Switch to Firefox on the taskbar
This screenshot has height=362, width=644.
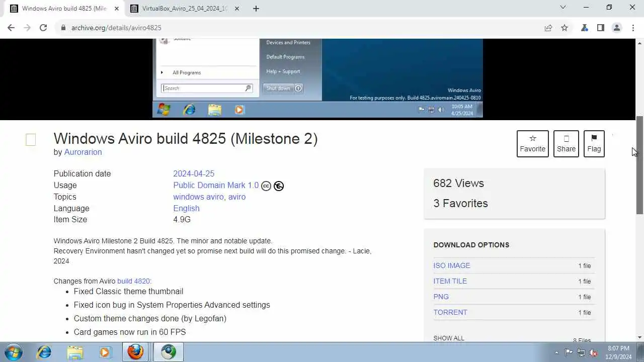pos(135,352)
